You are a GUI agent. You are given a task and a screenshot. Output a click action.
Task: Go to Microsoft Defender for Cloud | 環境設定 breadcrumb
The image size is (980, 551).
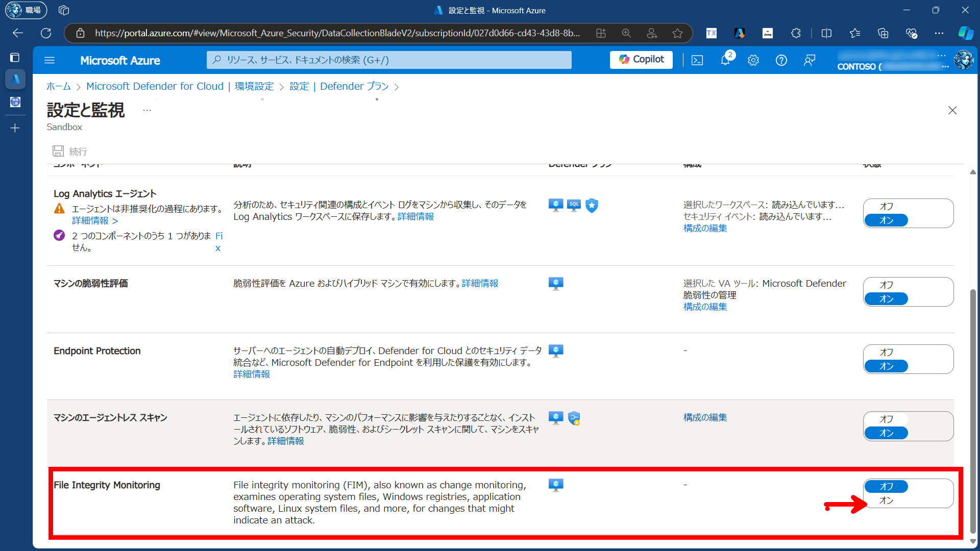point(180,86)
